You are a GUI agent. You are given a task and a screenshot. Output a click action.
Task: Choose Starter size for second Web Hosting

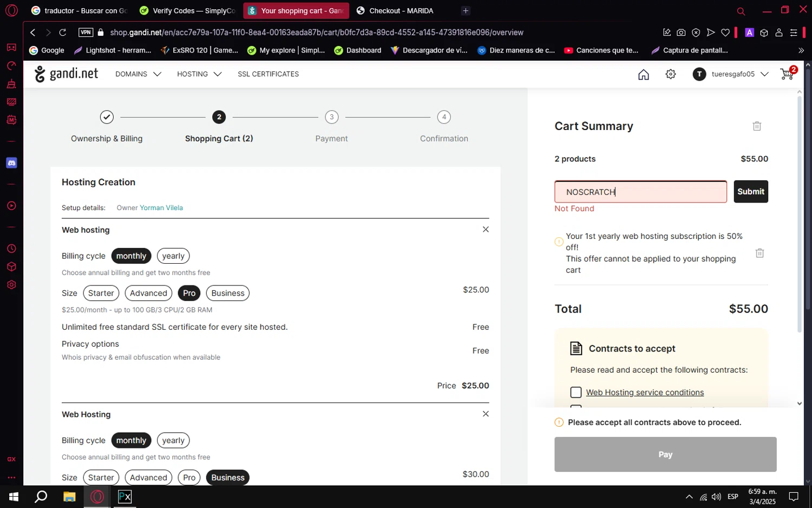(x=101, y=478)
